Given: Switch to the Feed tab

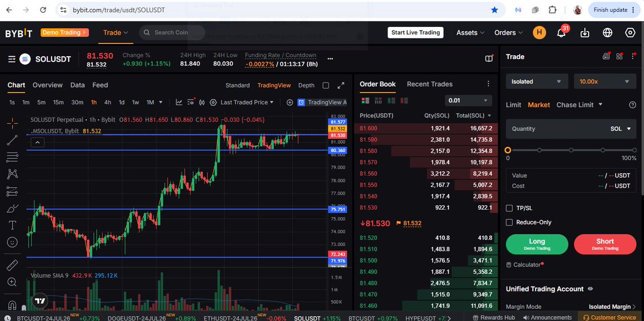Looking at the screenshot, I should [x=100, y=85].
